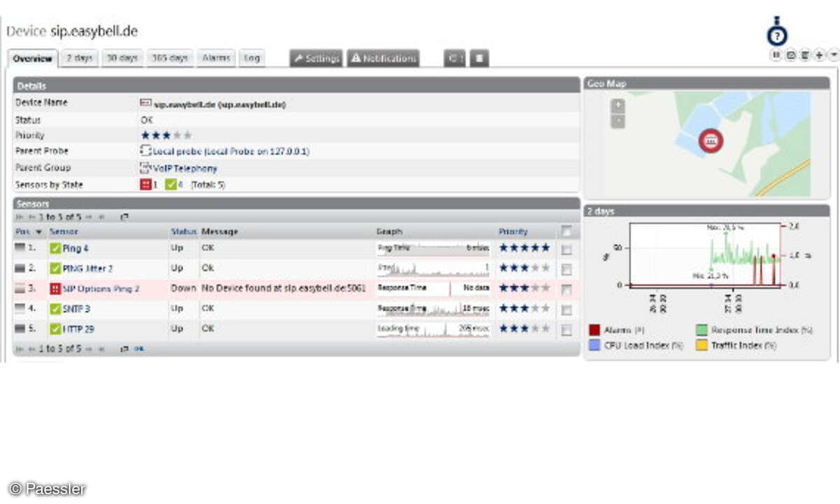Image resolution: width=840 pixels, height=504 pixels.
Task: Sort by Sensor column header
Action: pos(64,232)
